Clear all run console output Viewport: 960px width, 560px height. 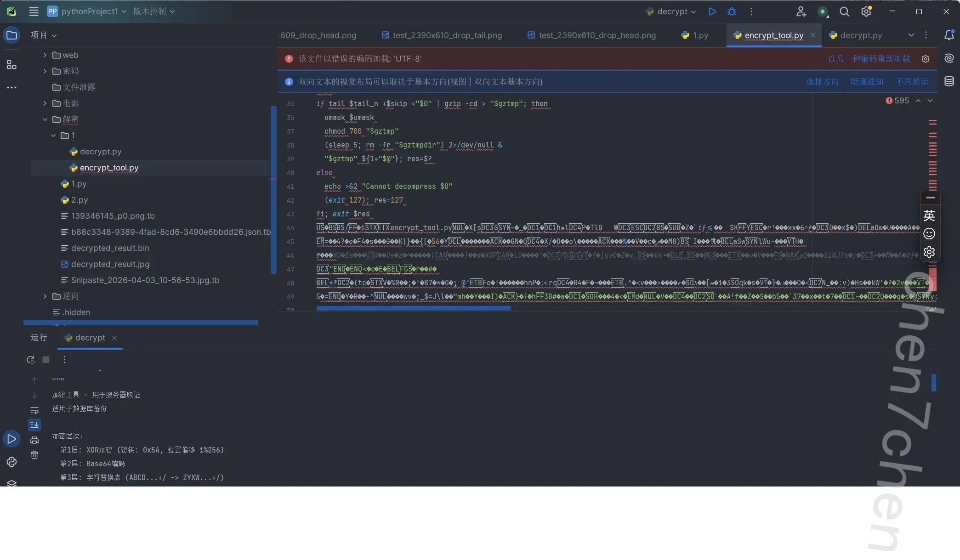tap(34, 455)
